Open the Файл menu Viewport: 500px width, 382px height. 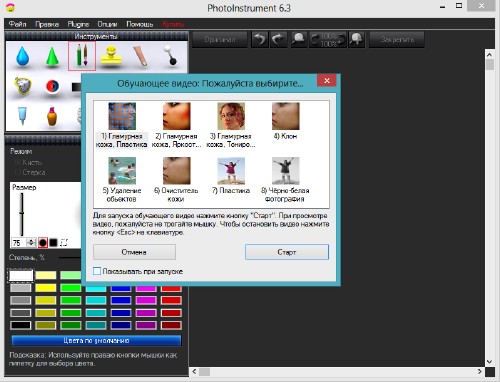click(x=17, y=24)
